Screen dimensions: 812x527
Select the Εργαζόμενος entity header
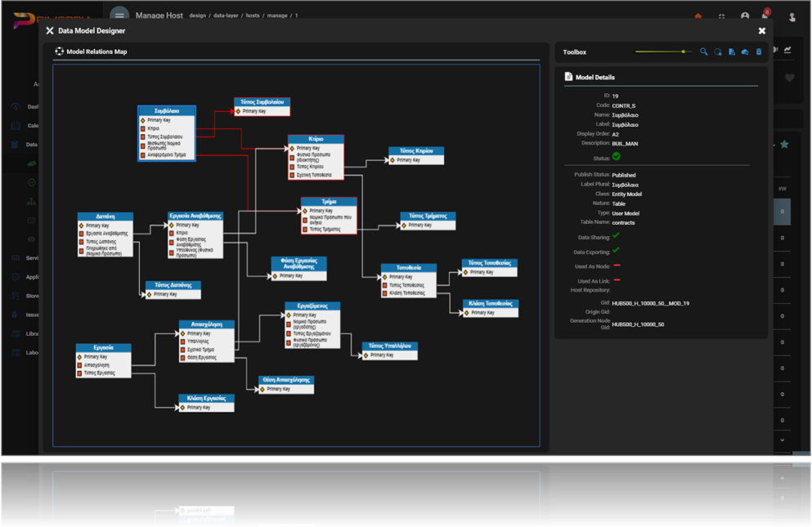click(312, 306)
